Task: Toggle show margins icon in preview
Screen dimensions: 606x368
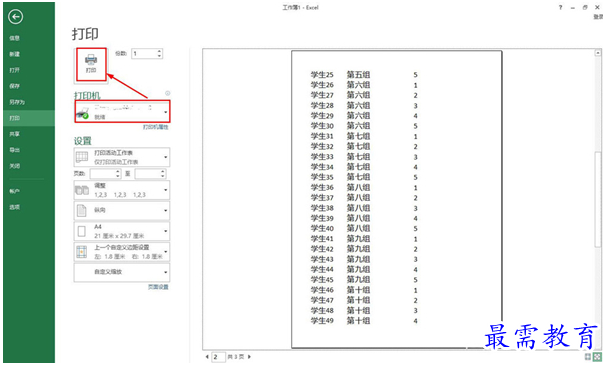Action: point(588,356)
